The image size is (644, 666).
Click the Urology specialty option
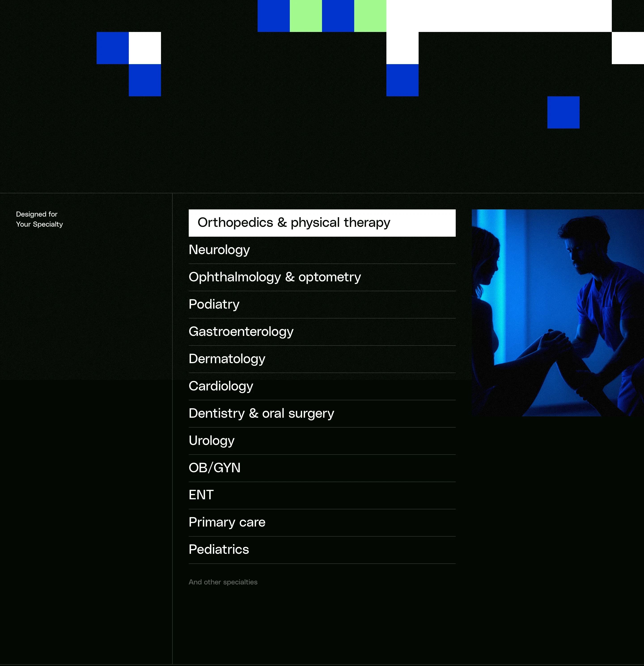pos(212,440)
